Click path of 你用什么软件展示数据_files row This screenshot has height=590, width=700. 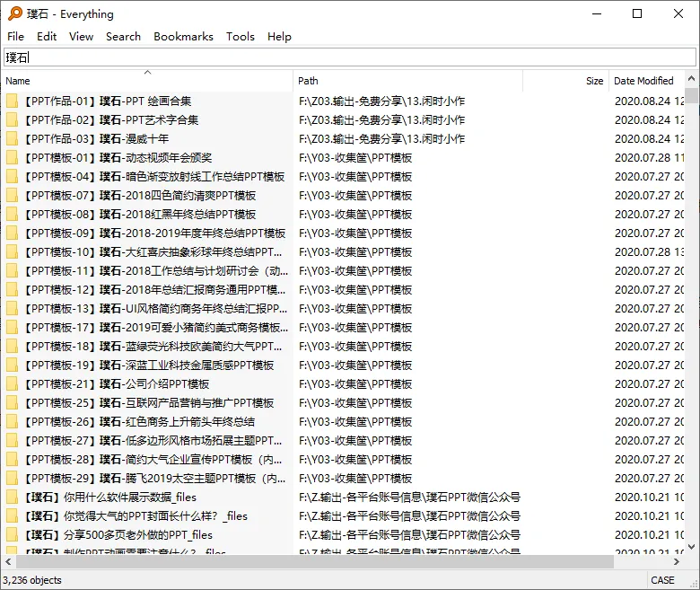[x=409, y=498]
